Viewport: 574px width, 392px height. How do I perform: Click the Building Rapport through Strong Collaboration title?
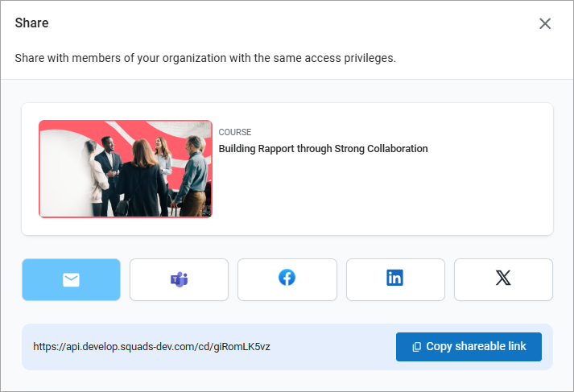pos(323,149)
